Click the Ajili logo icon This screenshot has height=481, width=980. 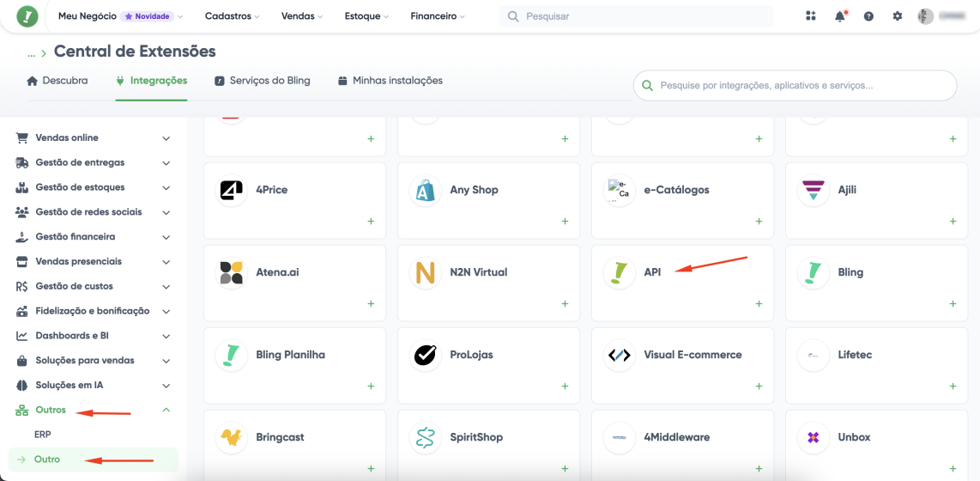coord(814,190)
